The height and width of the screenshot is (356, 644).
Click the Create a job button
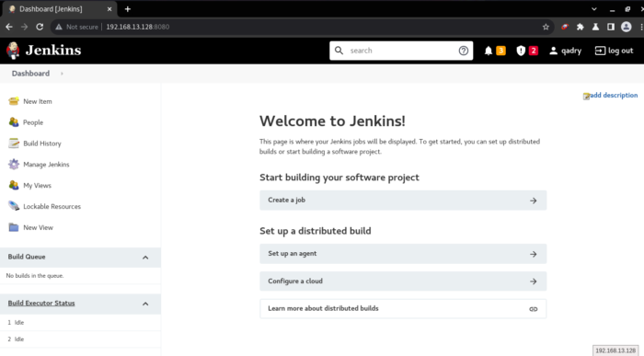pos(403,201)
